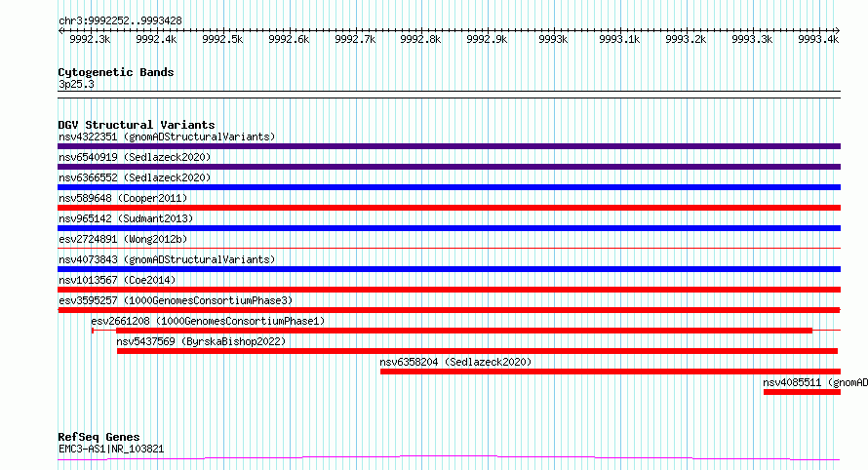This screenshot has height=470, width=868.
Task: Click the 9993.3k ruler tick label
Action: [752, 39]
